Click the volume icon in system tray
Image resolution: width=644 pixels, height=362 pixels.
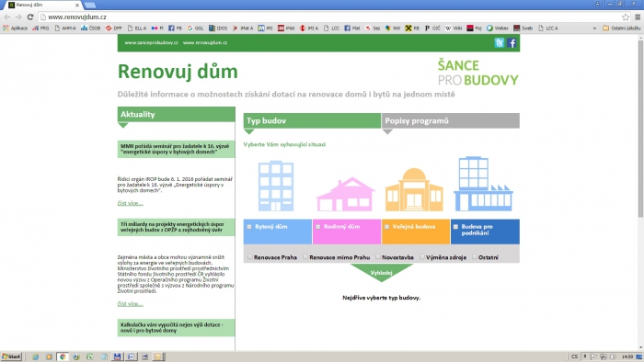pos(613,356)
